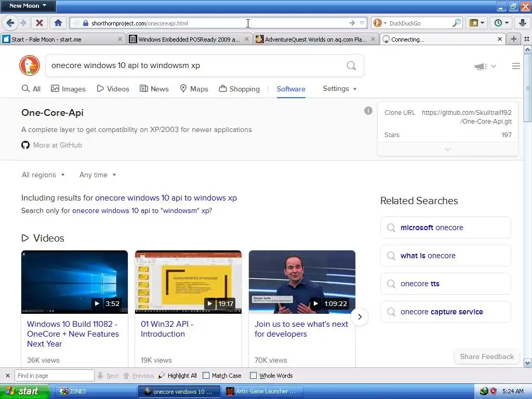Open Join us to see what's next link
The image size is (532, 399).
point(301,329)
